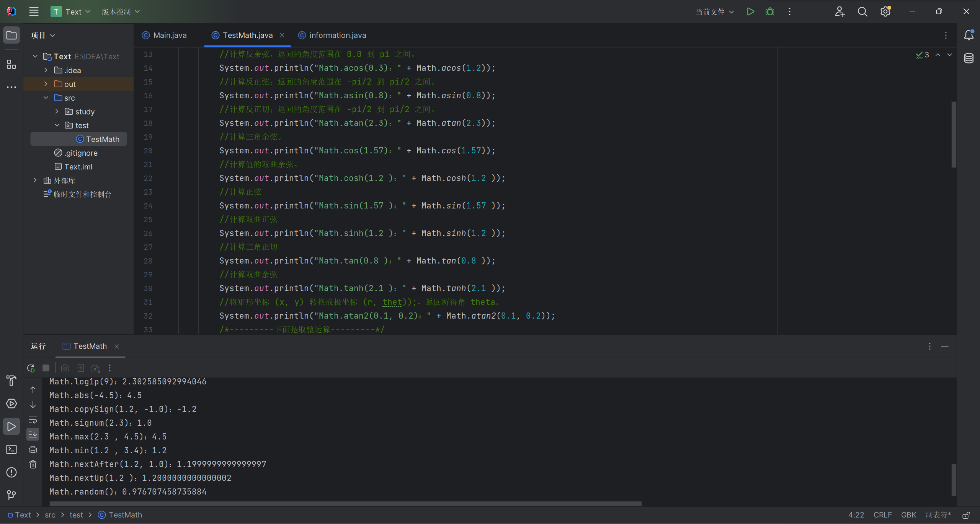Screen dimensions: 980x524
Task: Click the Rerun TestMath icon
Action: 31,368
